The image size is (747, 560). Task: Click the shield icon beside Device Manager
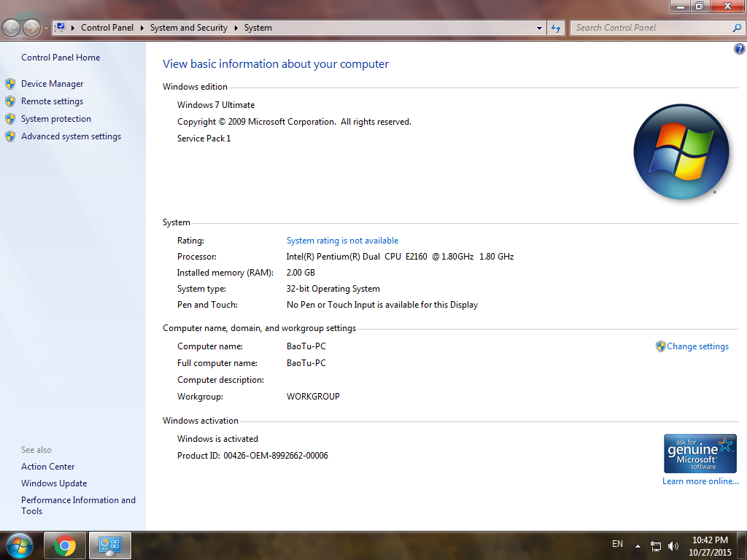pyautogui.click(x=10, y=85)
